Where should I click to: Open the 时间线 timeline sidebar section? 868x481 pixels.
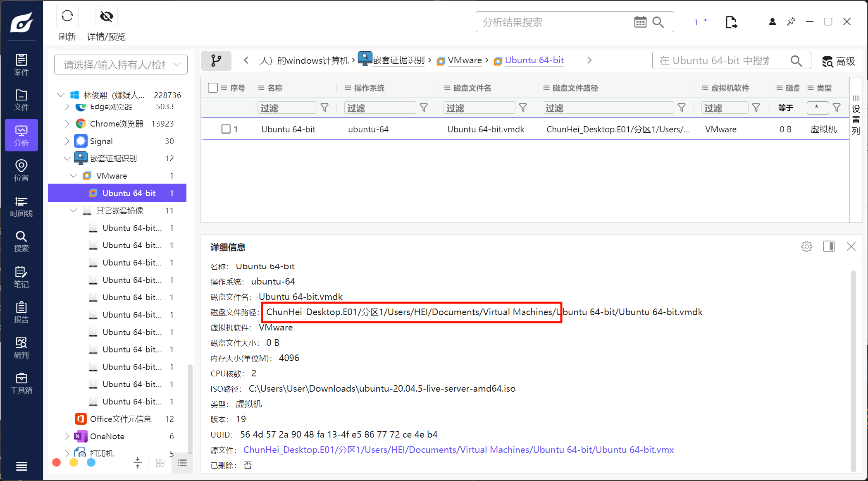[21, 206]
